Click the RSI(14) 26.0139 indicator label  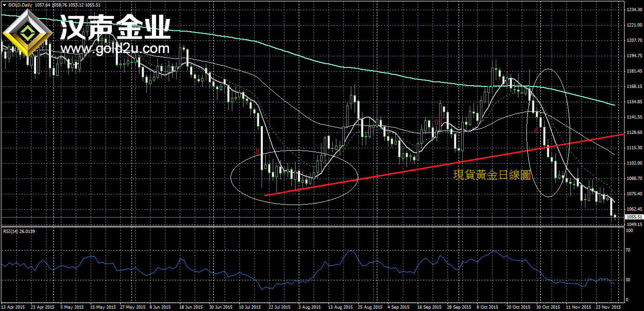19,231
